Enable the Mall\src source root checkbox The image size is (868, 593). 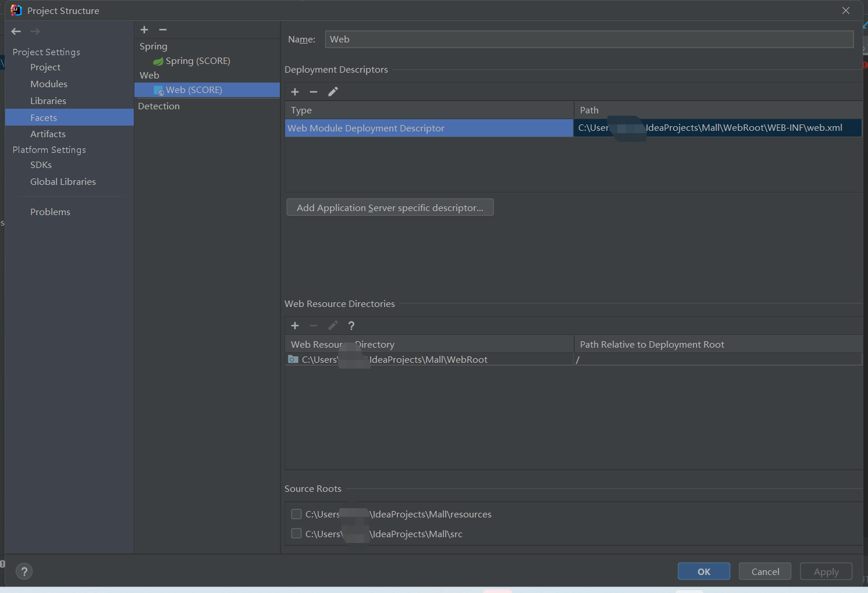click(296, 534)
